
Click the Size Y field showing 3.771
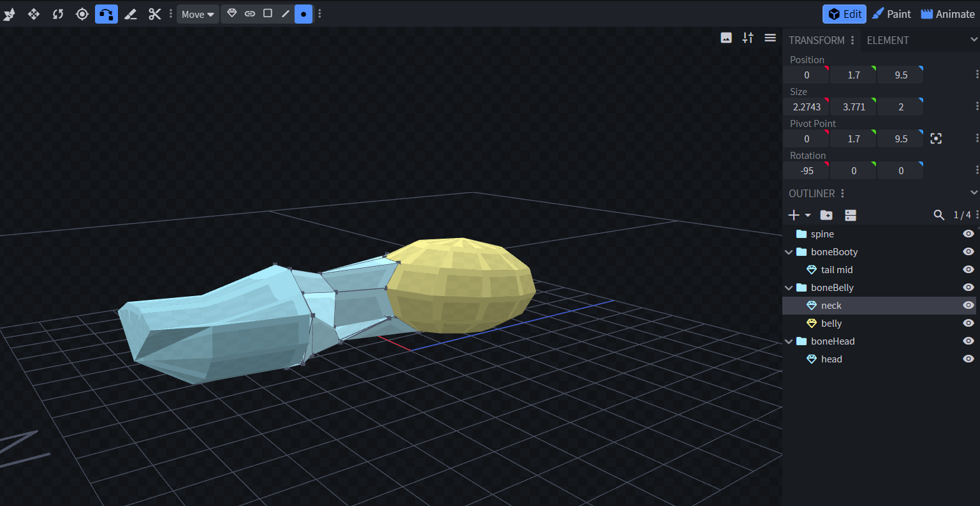(854, 107)
